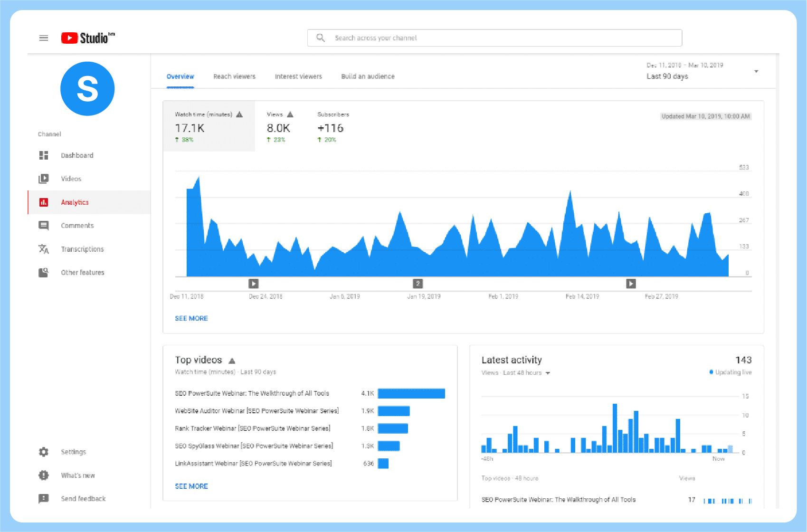Open the channel avatar with letter S
Viewport: 807px width, 532px height.
(x=87, y=89)
